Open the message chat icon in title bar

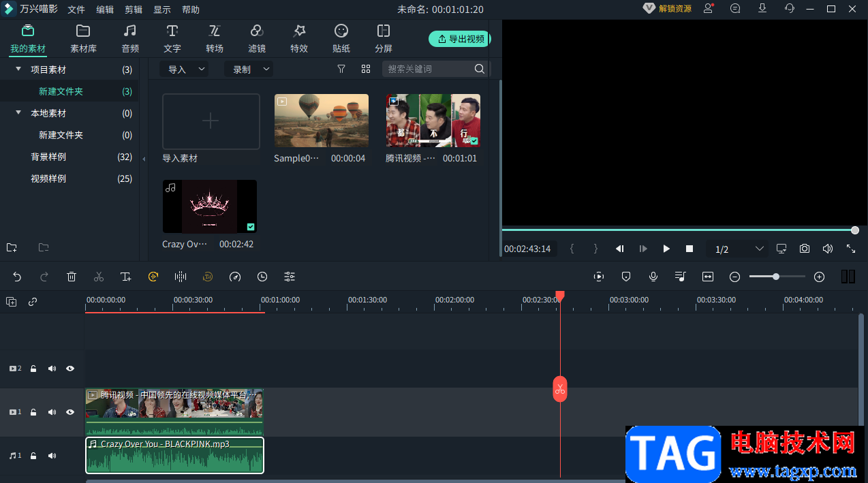[735, 9]
